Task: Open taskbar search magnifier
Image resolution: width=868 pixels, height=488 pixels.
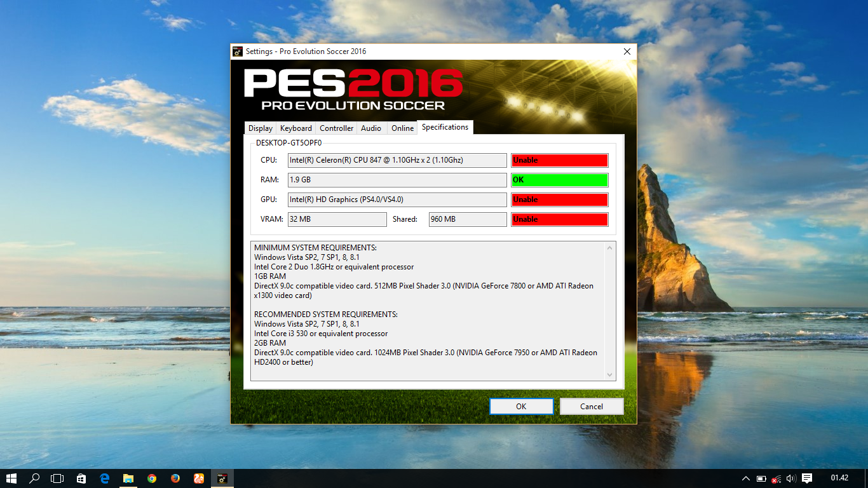Action: tap(34, 478)
